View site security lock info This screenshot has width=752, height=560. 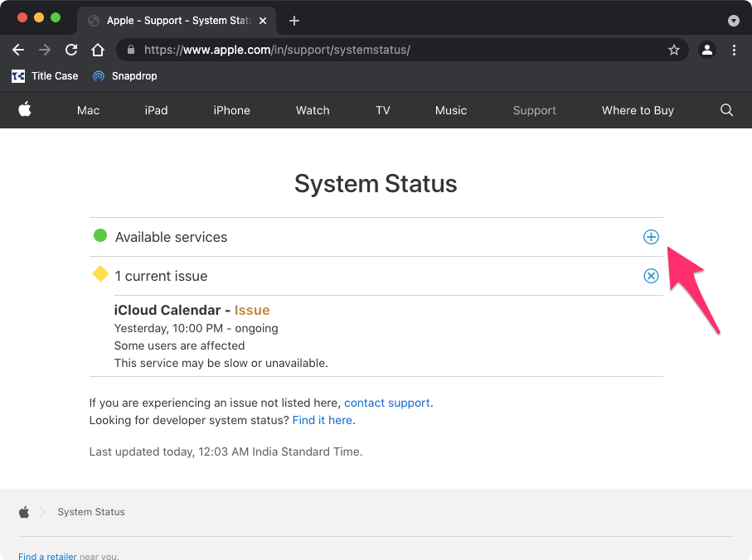pos(131,50)
